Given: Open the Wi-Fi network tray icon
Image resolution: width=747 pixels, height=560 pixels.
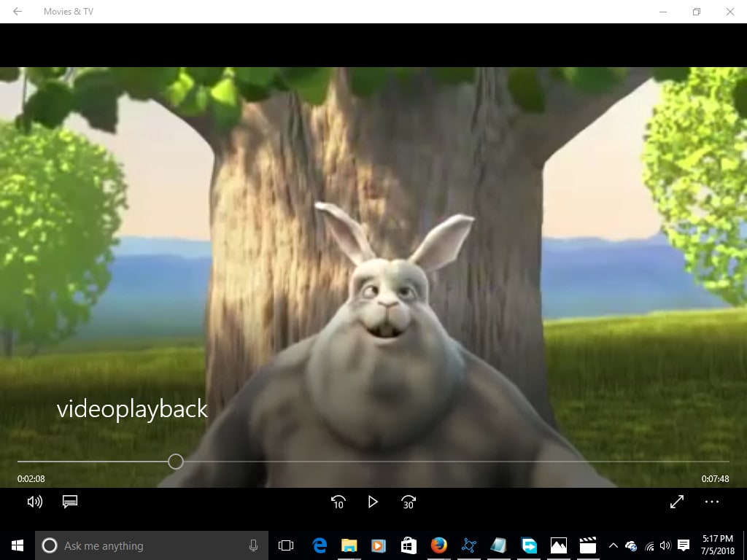Looking at the screenshot, I should (650, 545).
